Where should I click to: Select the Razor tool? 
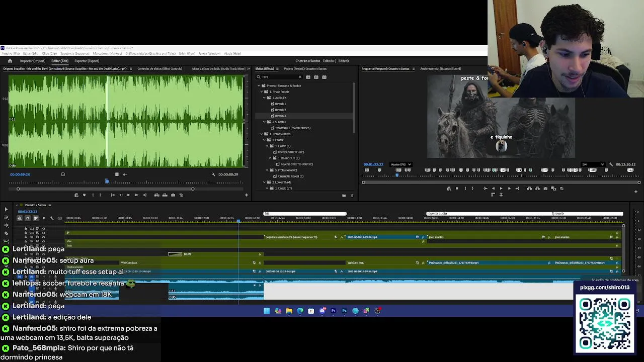[6, 233]
